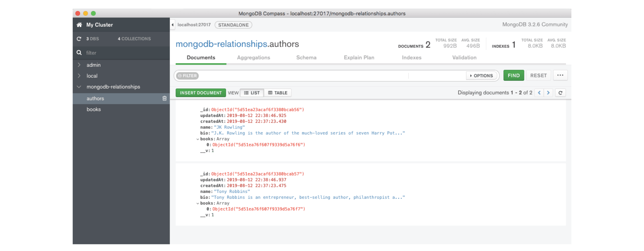Click createdAt value 22:37:23.475
Image resolution: width=644 pixels, height=251 pixels.
click(x=257, y=186)
